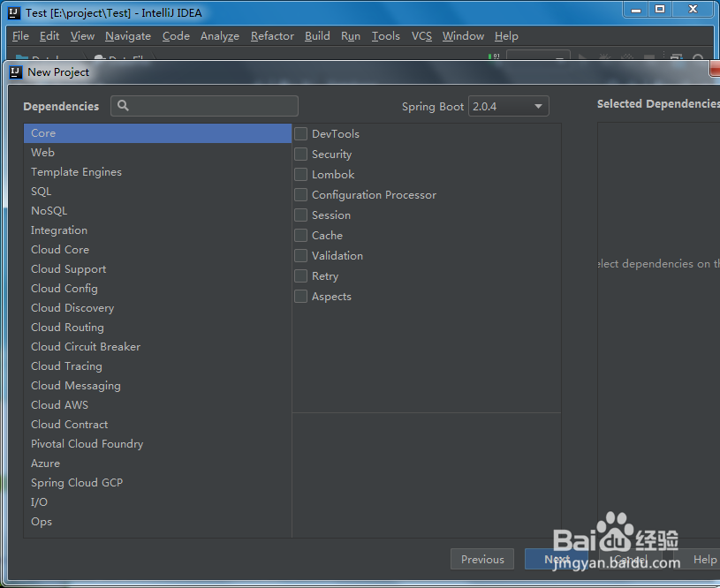The image size is (720, 588).
Task: Click IntelliJ IDEA main window title icon
Action: [14, 13]
